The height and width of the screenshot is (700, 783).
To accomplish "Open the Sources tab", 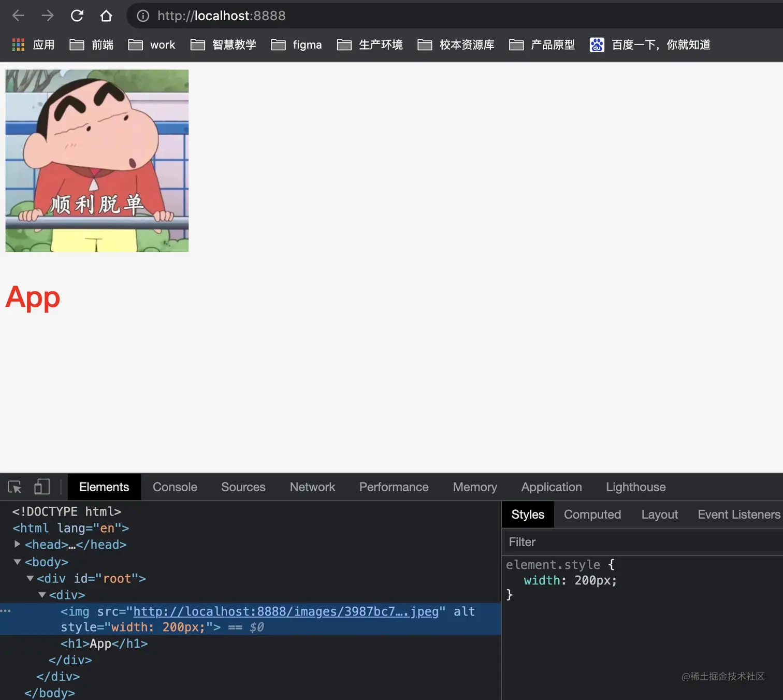I will 243,487.
